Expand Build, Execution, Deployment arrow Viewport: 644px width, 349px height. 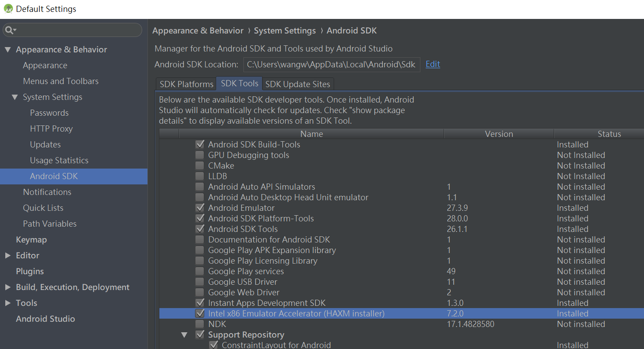tap(7, 287)
